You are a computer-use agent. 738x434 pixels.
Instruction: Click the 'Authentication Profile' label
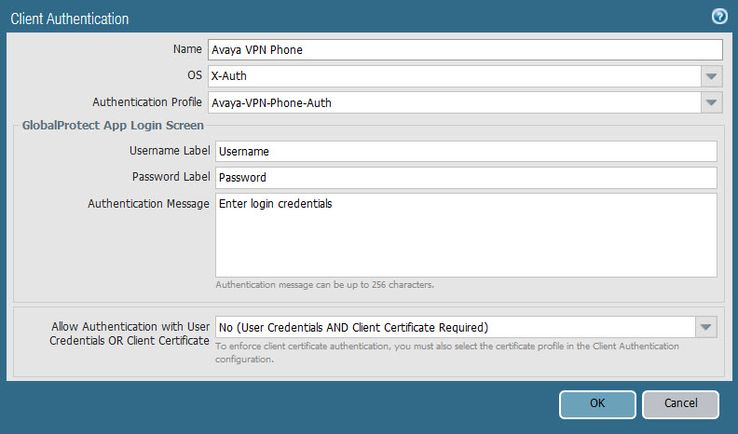[147, 102]
